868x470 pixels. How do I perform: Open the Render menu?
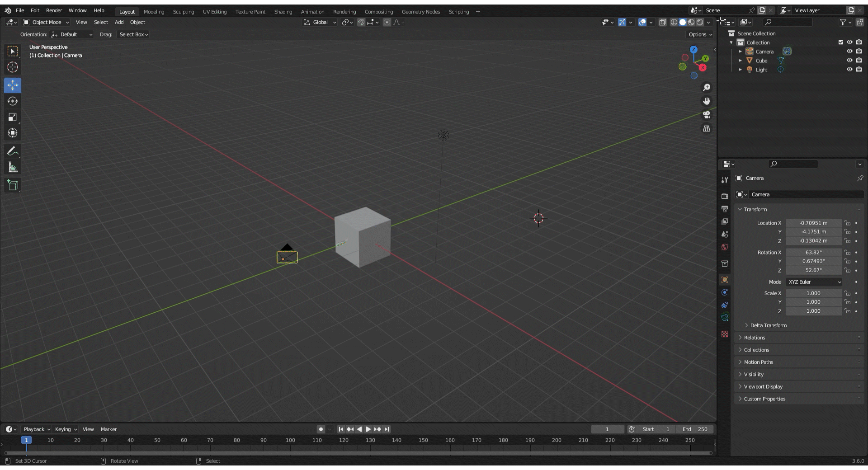click(x=54, y=10)
